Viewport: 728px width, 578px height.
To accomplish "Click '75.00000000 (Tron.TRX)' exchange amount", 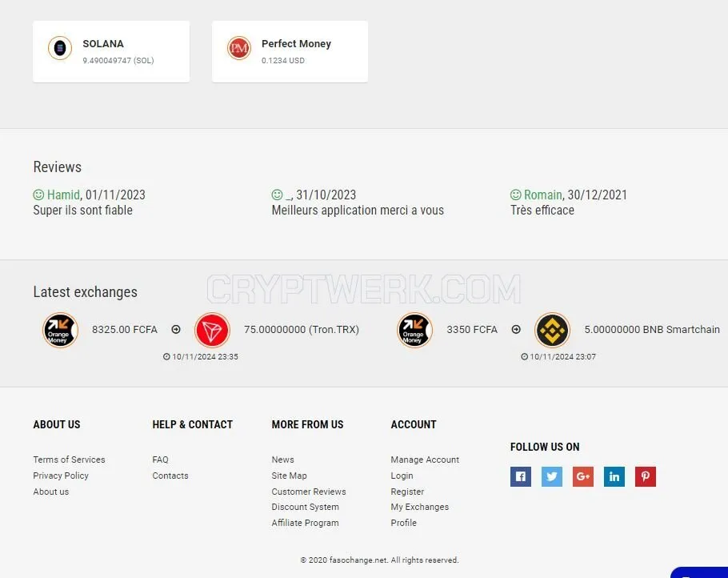I will coord(302,329).
